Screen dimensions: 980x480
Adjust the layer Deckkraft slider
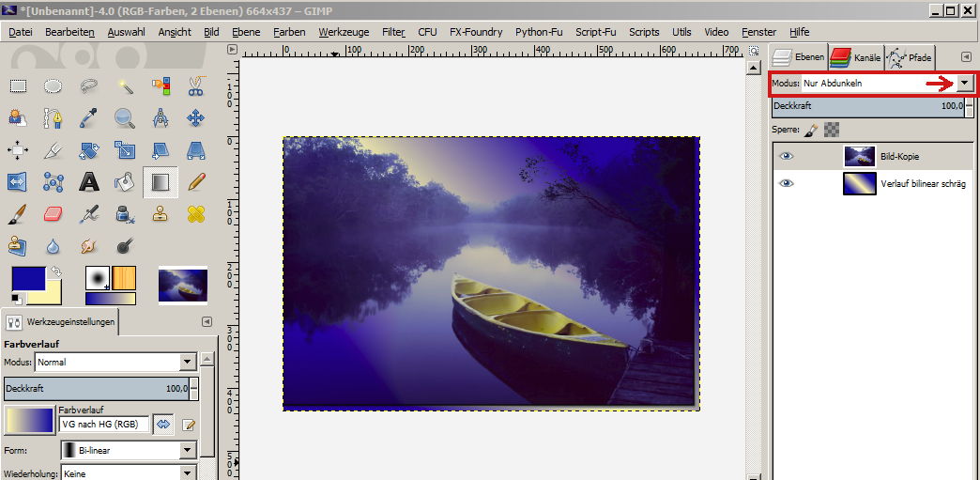pyautogui.click(x=868, y=106)
